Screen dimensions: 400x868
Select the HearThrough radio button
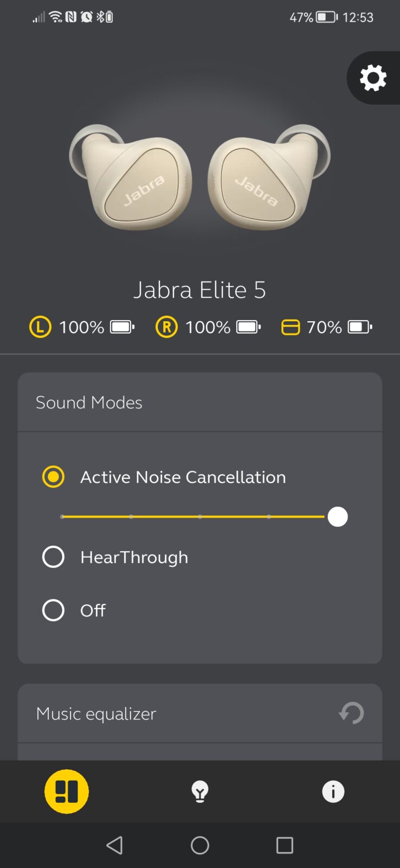pos(53,557)
